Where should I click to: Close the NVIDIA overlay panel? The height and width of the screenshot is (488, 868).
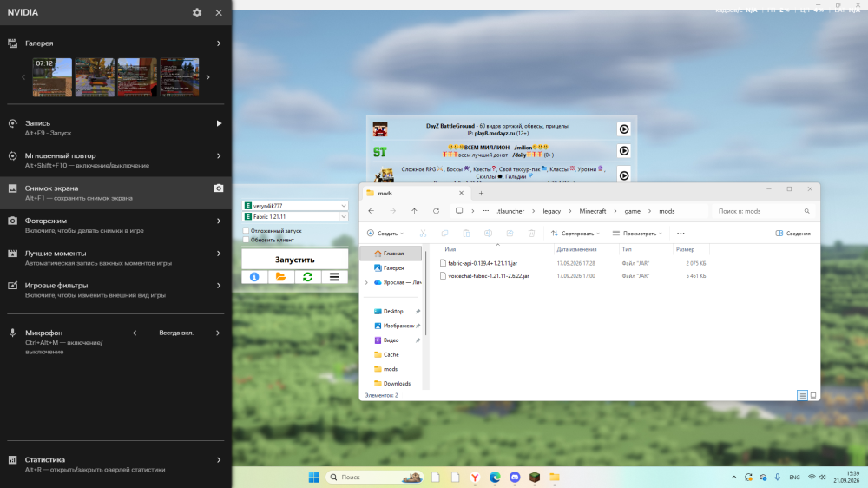(x=219, y=12)
